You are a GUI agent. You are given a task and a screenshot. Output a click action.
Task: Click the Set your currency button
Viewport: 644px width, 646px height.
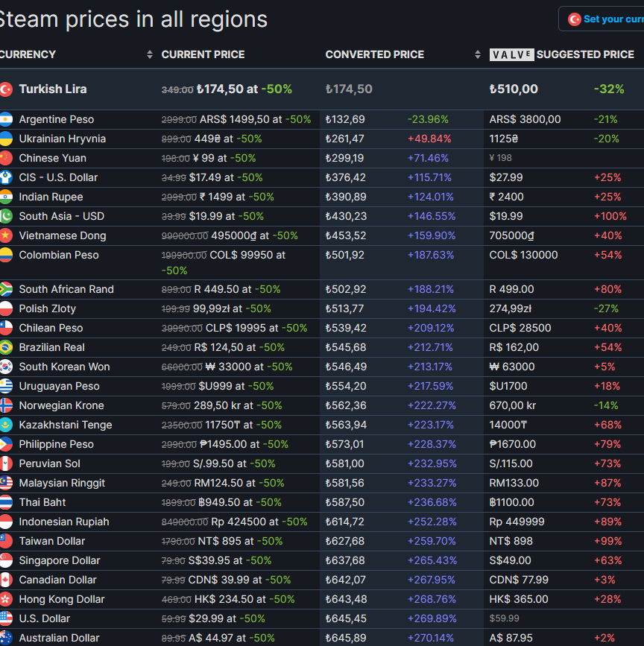pos(602,19)
